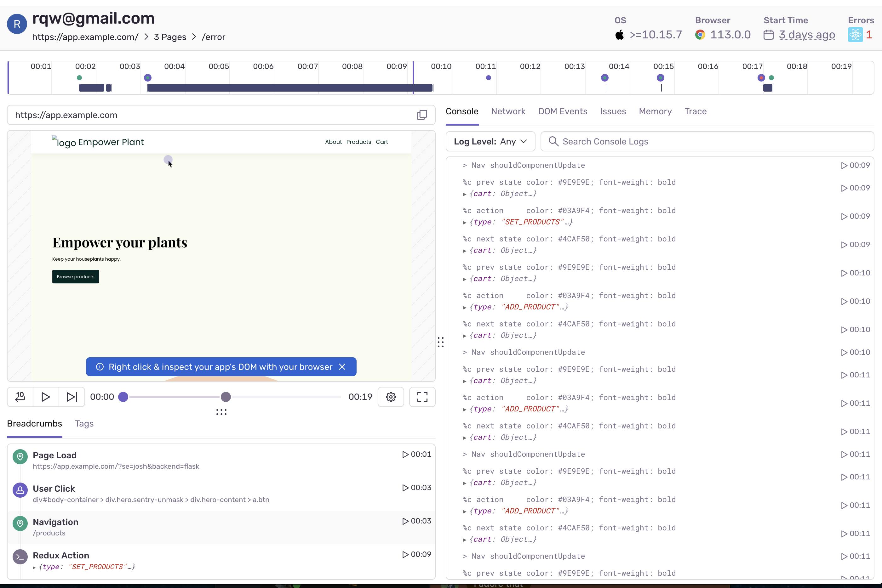Click the timeline event marker near 00:15

(660, 78)
